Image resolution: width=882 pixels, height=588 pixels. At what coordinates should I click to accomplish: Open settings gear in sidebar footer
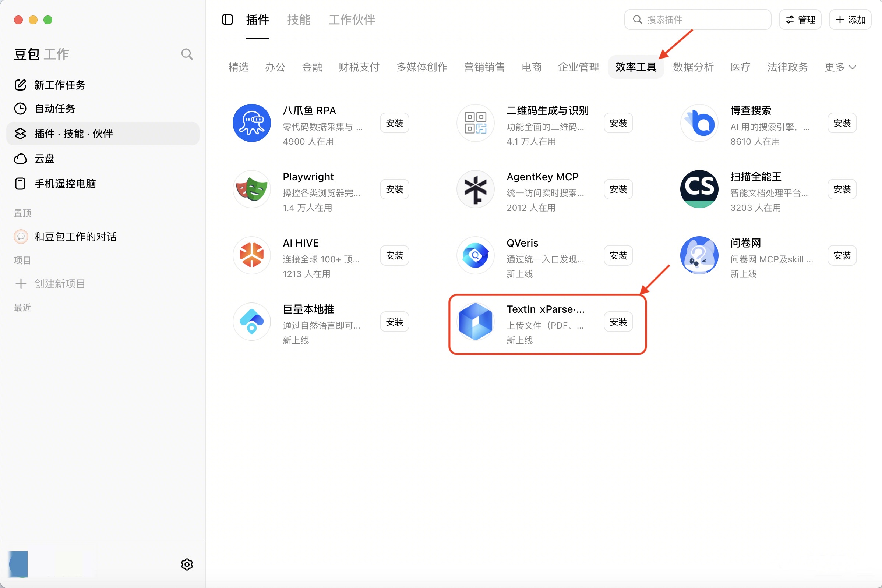pyautogui.click(x=187, y=564)
